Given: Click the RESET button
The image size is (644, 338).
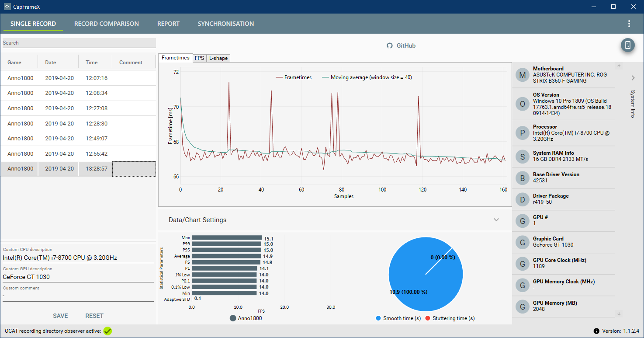Looking at the screenshot, I should point(94,316).
